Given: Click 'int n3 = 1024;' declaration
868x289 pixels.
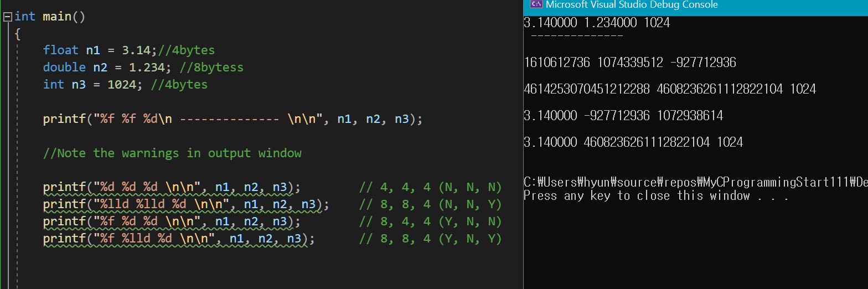Looking at the screenshot, I should [x=94, y=85].
